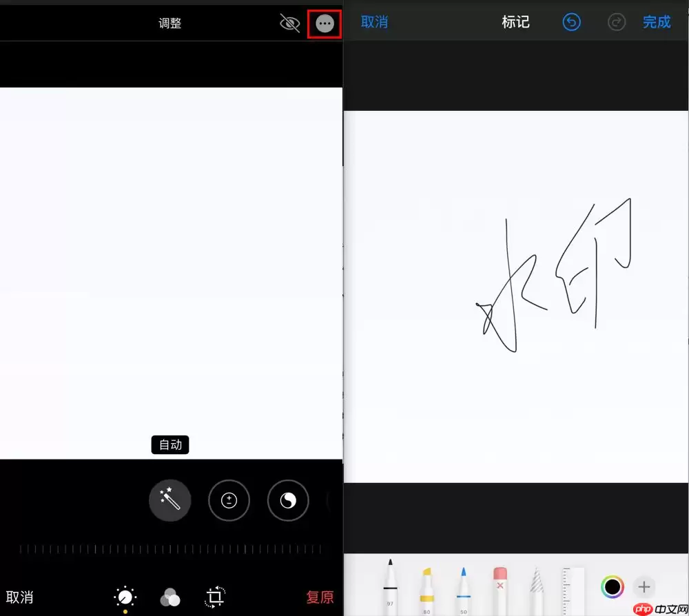Switch to the Adjust dial tab
The image size is (689, 616).
(125, 596)
